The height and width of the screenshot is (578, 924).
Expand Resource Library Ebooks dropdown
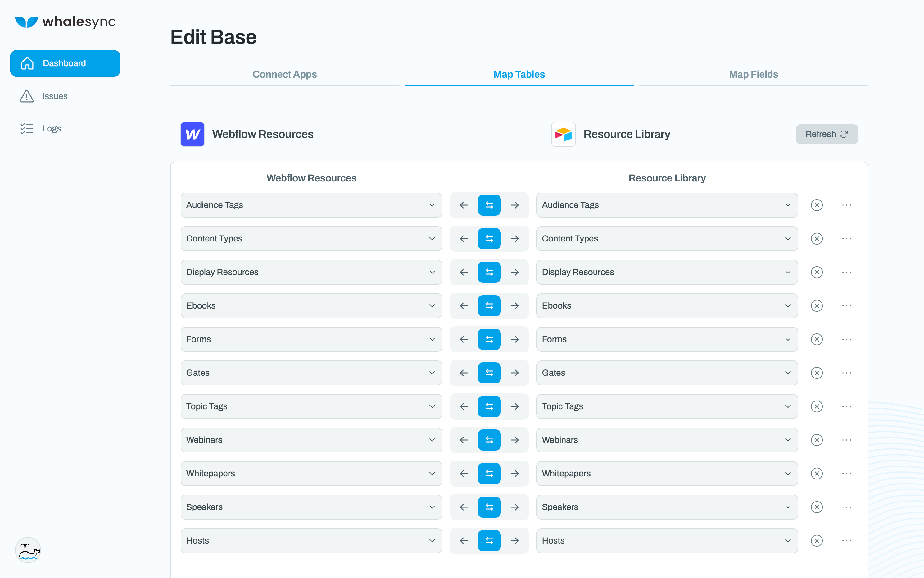[x=667, y=306]
